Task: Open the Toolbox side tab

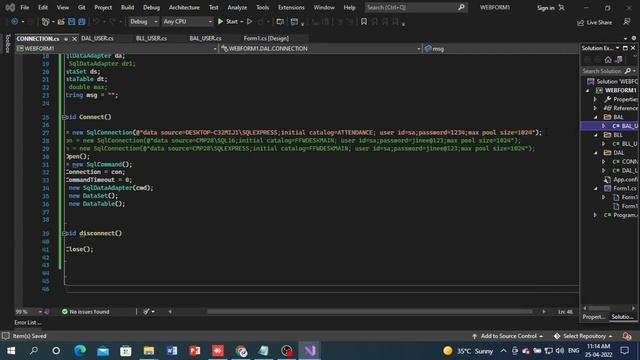Action: point(7,44)
